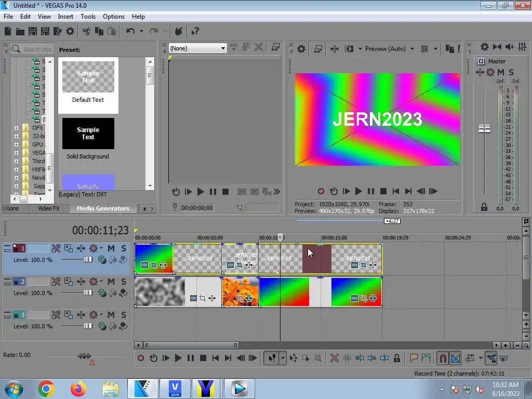The height and width of the screenshot is (399, 532).
Task: Open the Tools menu
Action: [x=88, y=16]
